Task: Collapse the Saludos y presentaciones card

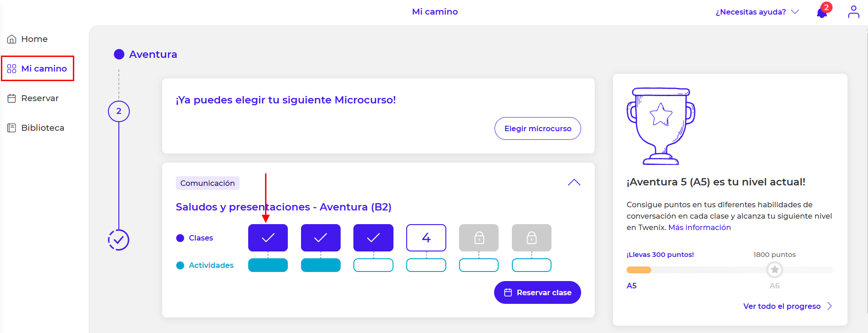Action: pyautogui.click(x=574, y=183)
